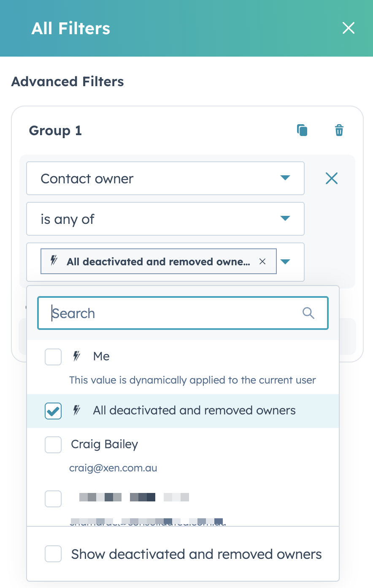Image resolution: width=373 pixels, height=588 pixels.
Task: Tick the Craig Bailey checkbox
Action: tap(53, 444)
